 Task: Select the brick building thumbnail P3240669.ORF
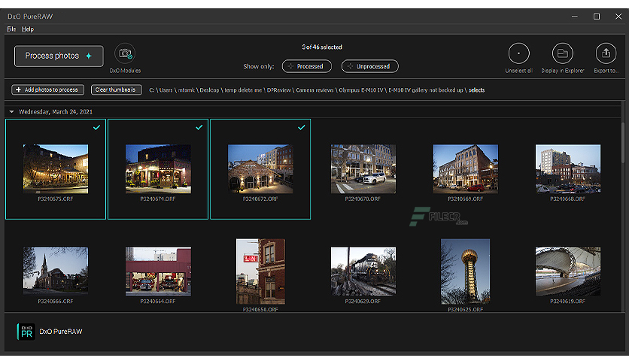click(x=465, y=168)
